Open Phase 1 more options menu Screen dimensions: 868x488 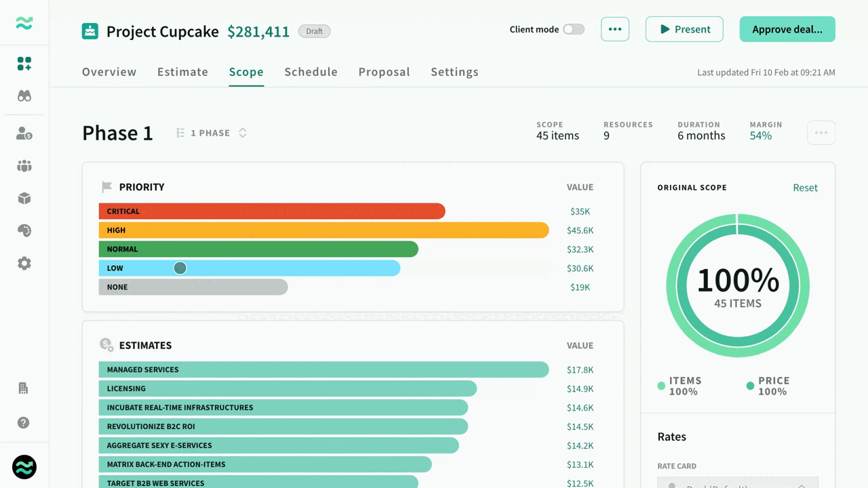click(821, 133)
